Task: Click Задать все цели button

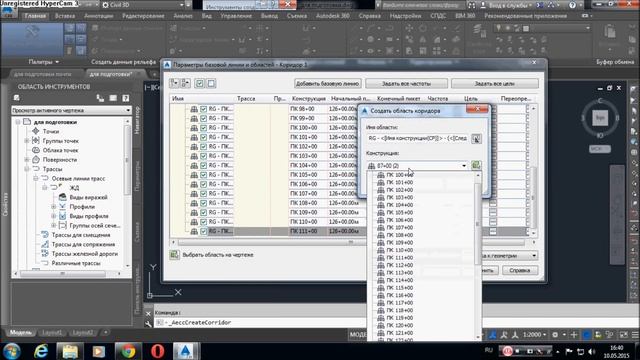Action: coord(495,84)
